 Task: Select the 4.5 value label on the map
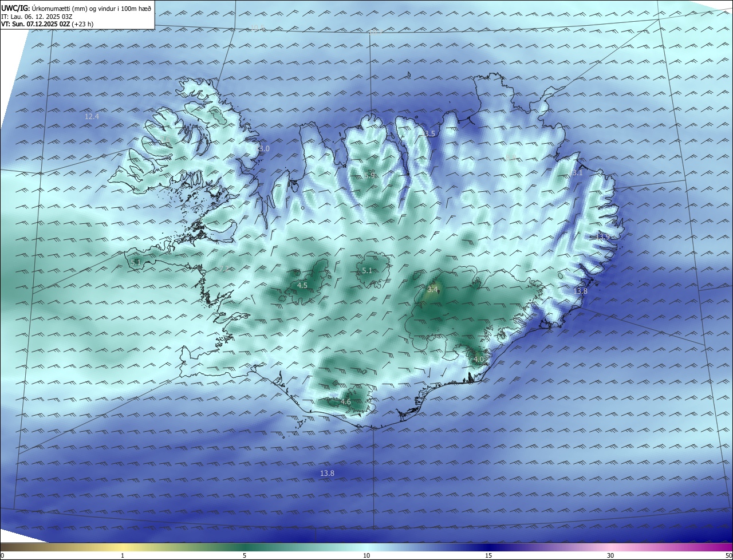[302, 285]
